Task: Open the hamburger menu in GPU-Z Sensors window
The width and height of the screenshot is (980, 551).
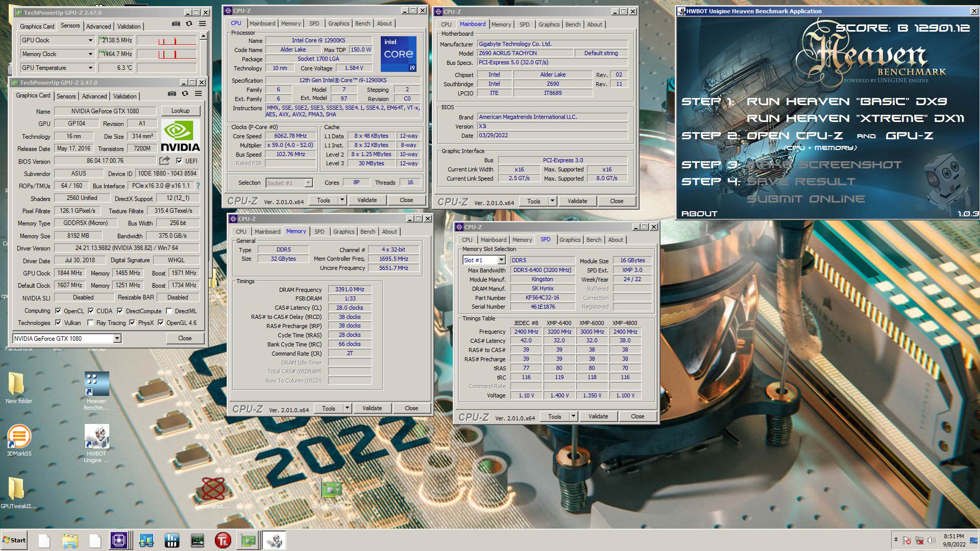Action: tap(202, 24)
